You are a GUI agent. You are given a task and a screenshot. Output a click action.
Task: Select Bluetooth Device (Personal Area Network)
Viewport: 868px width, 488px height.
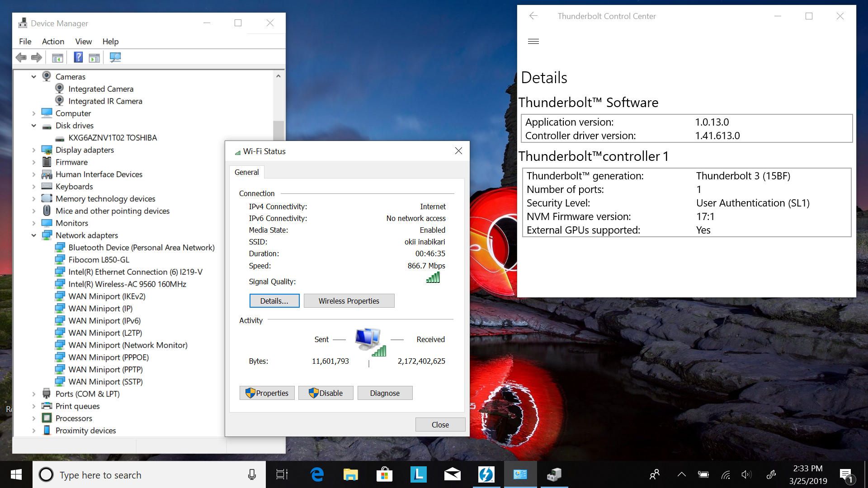coord(142,248)
